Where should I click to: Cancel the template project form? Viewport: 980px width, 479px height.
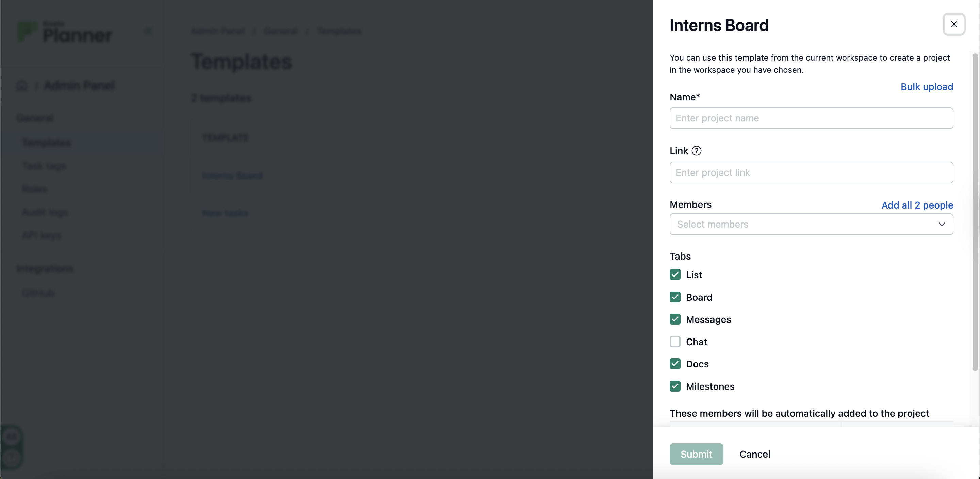tap(755, 454)
